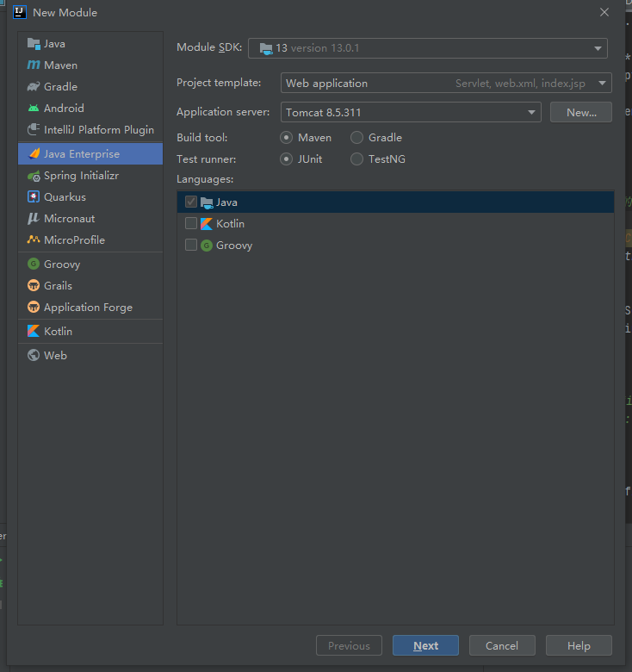Image resolution: width=632 pixels, height=672 pixels.
Task: Select the Java row in Languages list
Action: 395,202
